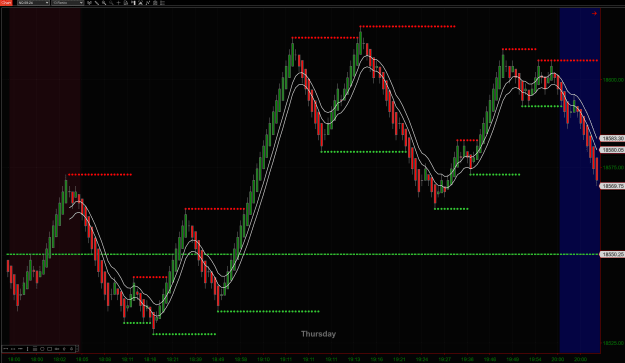The height and width of the screenshot is (363, 625).
Task: Click the red Chart tab label
Action: click(6, 2)
